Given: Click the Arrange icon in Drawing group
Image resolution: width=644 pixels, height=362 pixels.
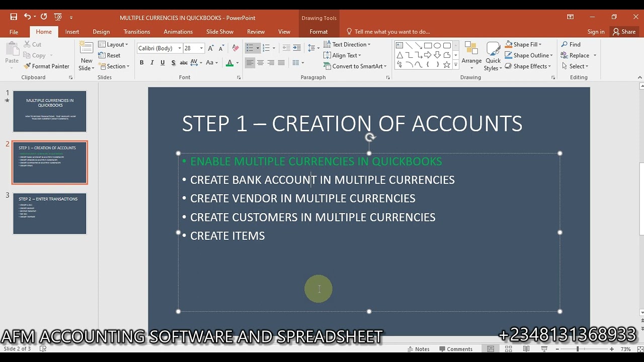Looking at the screenshot, I should [471, 55].
